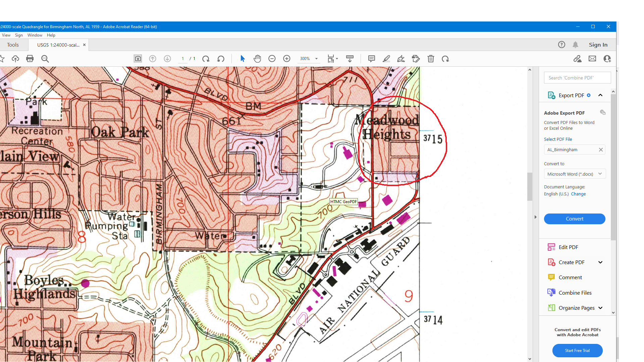The image size is (644, 362).
Task: Click the blue Convert button
Action: pyautogui.click(x=575, y=219)
